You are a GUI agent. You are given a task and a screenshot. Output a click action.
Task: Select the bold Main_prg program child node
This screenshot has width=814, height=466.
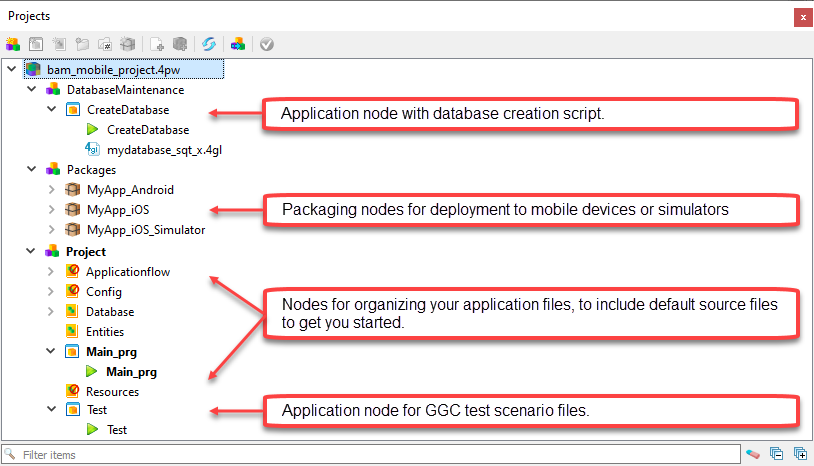(131, 372)
